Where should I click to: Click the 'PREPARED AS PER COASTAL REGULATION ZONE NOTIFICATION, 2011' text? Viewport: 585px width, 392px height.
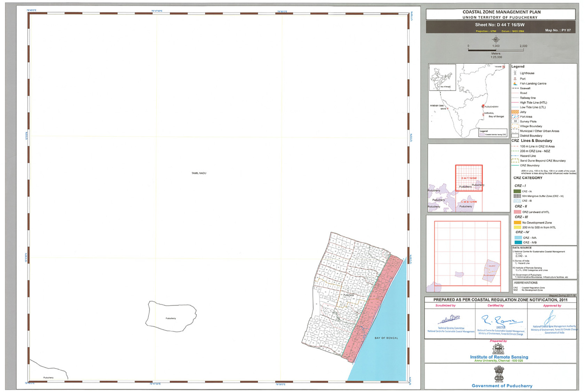tap(500, 300)
